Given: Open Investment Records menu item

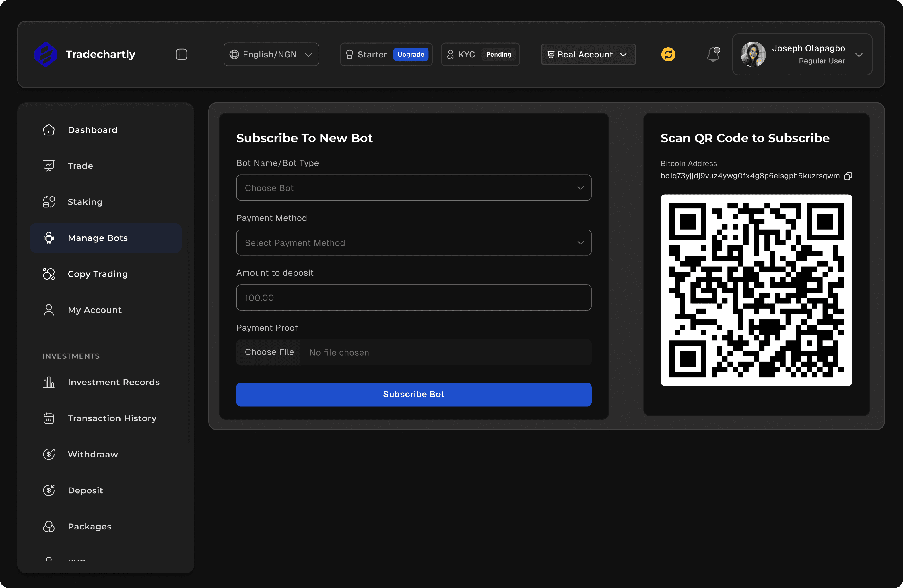Looking at the screenshot, I should (x=113, y=382).
